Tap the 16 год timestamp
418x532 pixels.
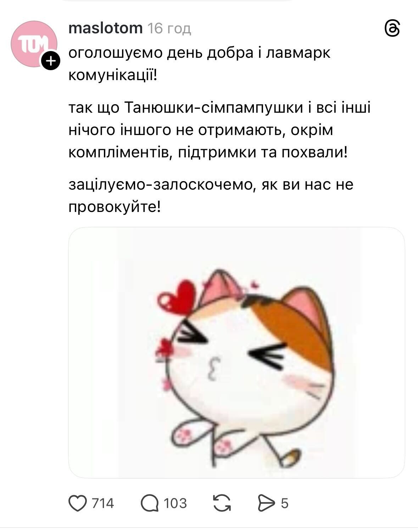click(x=169, y=28)
